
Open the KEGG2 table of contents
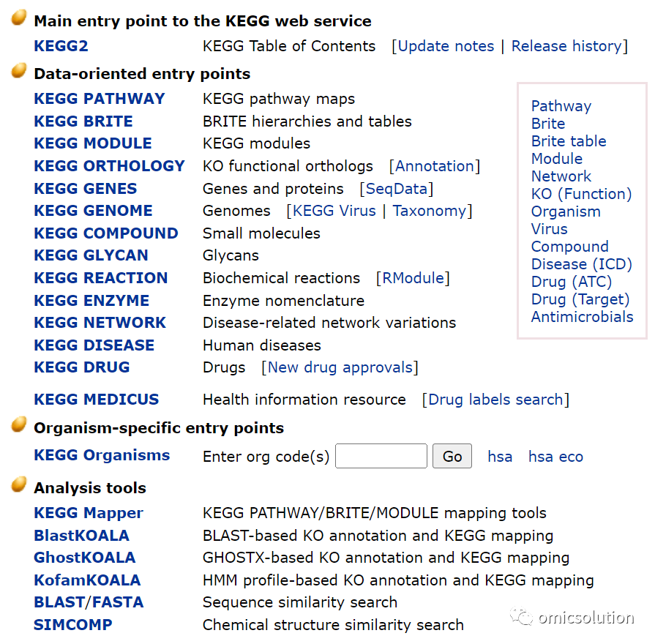[x=61, y=46]
